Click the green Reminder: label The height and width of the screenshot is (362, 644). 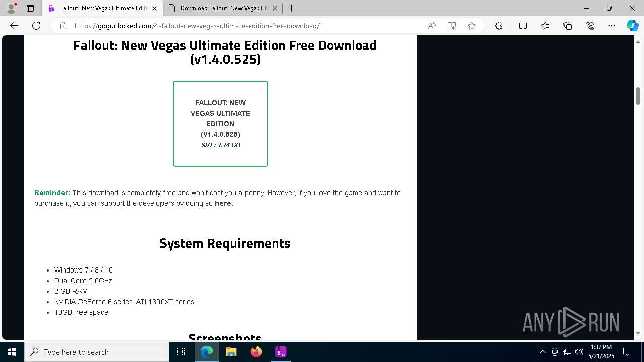coord(52,193)
